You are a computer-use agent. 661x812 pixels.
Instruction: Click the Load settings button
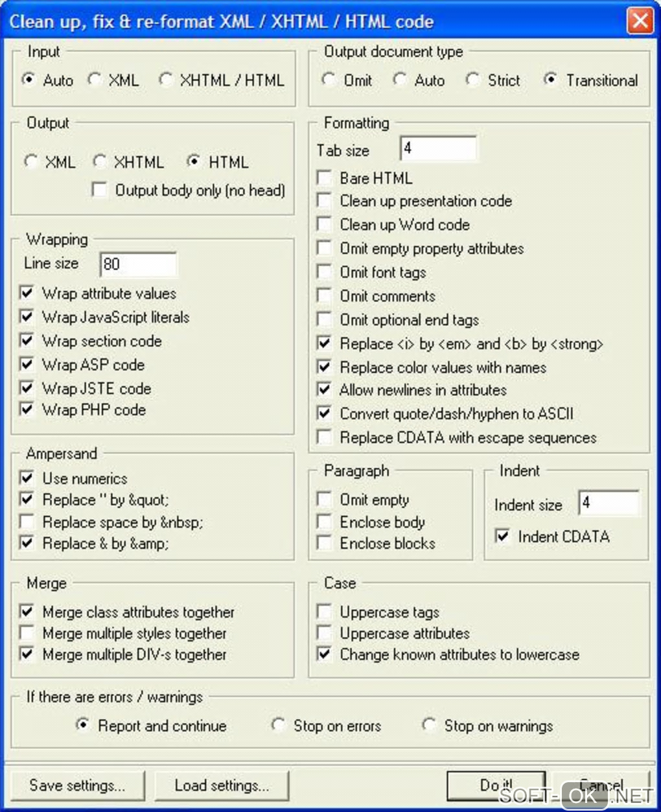click(x=222, y=785)
